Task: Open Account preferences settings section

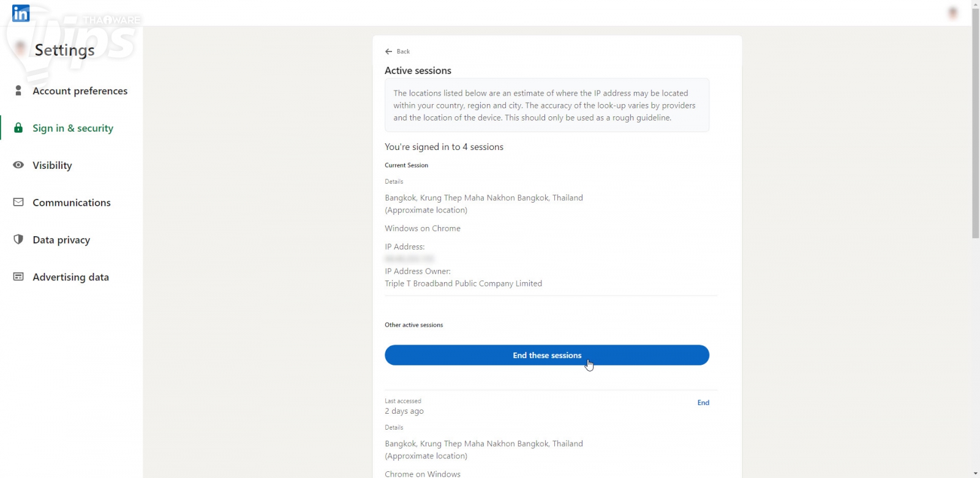Action: pos(80,91)
